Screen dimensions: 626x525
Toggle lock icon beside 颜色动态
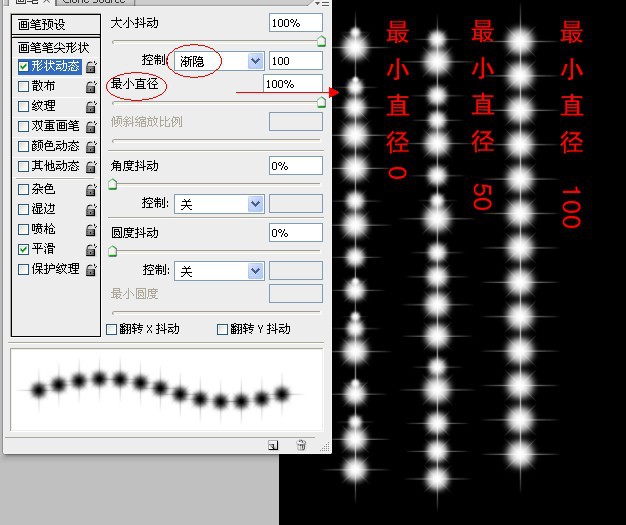91,146
